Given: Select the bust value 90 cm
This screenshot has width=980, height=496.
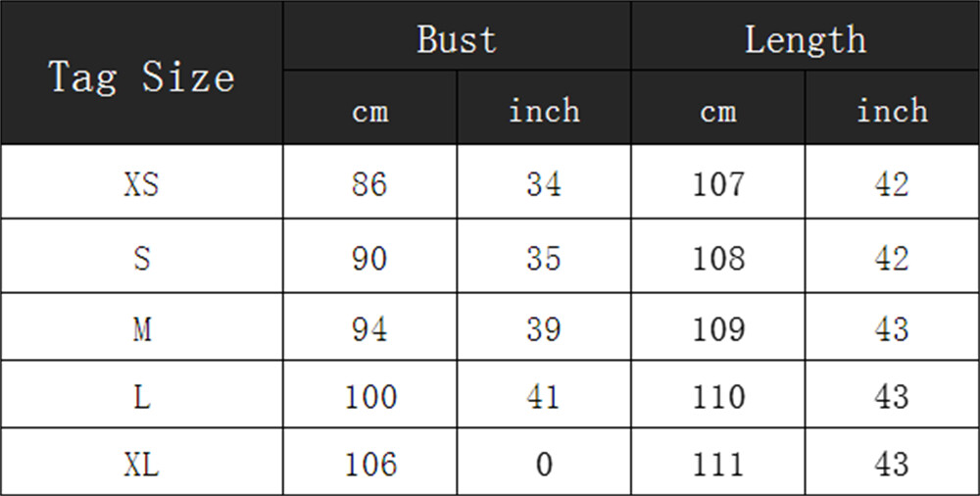Looking at the screenshot, I should point(369,258).
